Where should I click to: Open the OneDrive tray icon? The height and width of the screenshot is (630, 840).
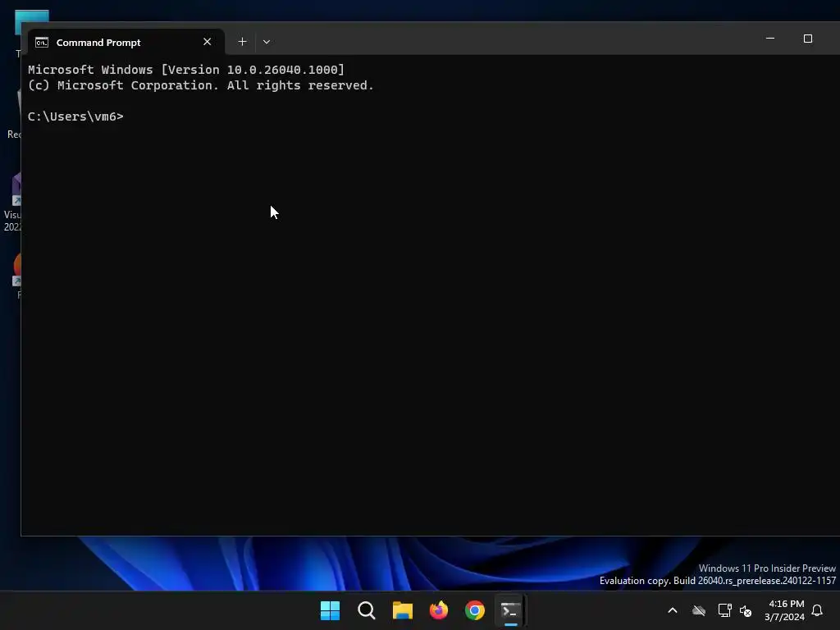point(699,610)
